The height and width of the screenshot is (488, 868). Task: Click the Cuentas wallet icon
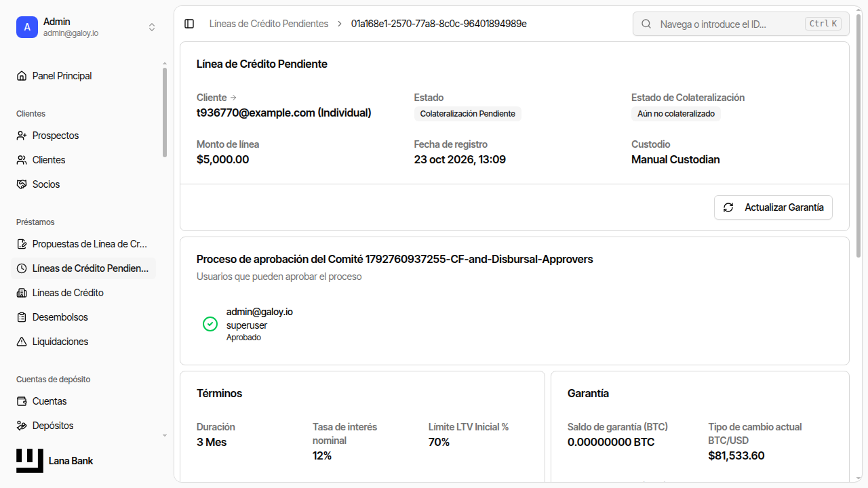[x=22, y=401]
